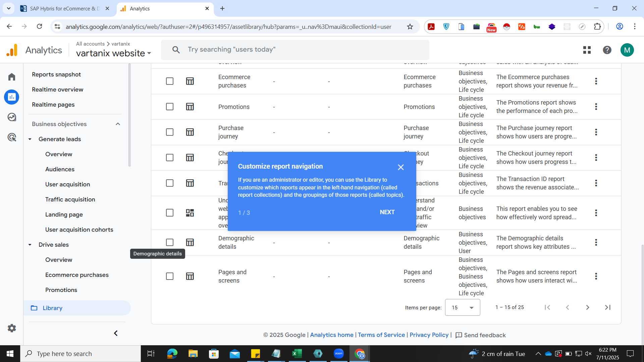Image resolution: width=644 pixels, height=362 pixels.
Task: Open the Advertising icon in left rail
Action: pos(12,137)
